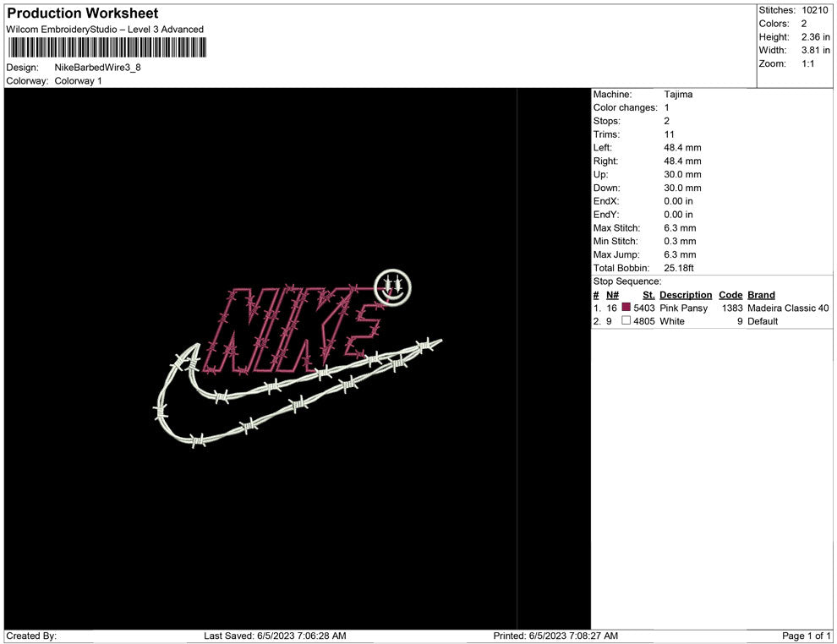
Task: Select the Stitches value 10210
Action: [x=815, y=10]
